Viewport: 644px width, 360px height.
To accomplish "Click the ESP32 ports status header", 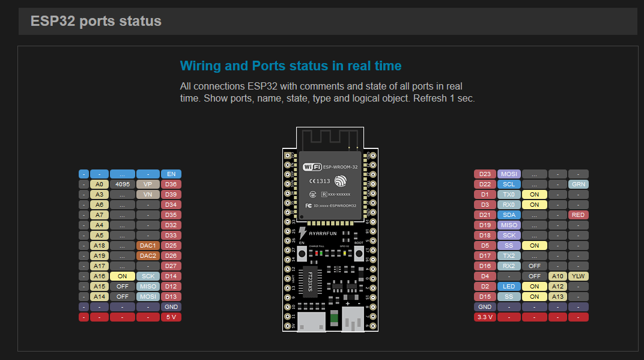I will point(96,21).
